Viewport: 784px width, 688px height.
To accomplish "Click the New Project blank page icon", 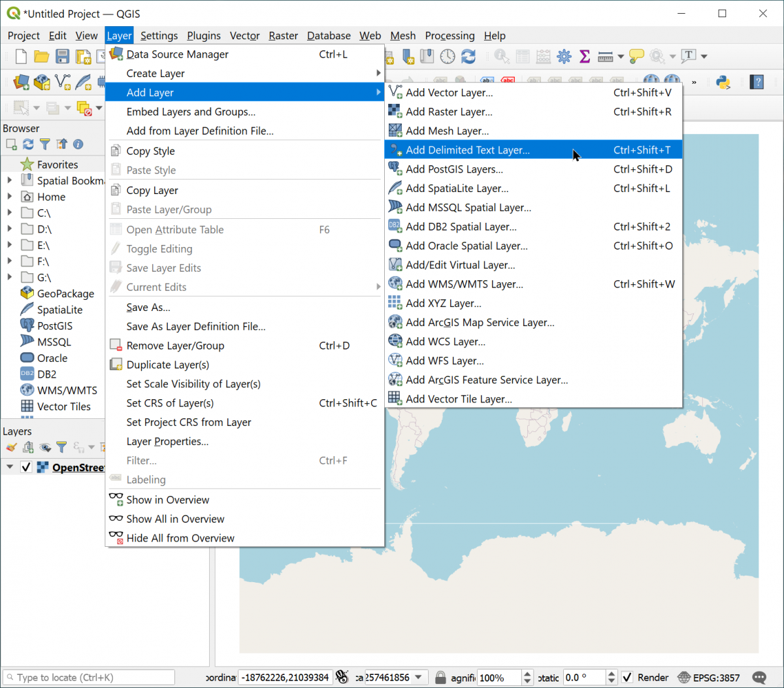I will pos(21,57).
